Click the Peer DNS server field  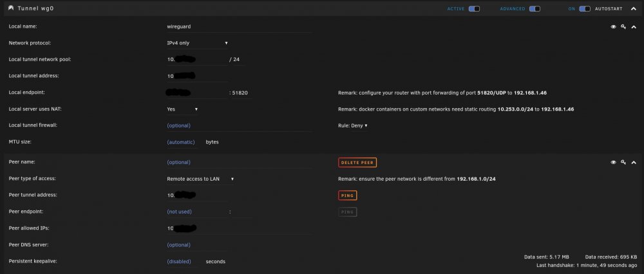(x=196, y=245)
